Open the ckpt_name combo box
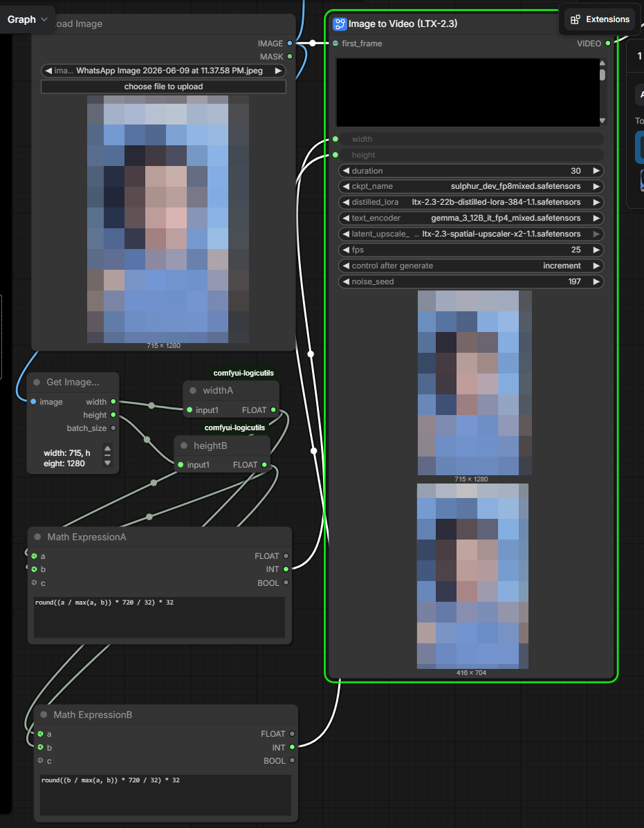This screenshot has width=644, height=828. coord(471,186)
